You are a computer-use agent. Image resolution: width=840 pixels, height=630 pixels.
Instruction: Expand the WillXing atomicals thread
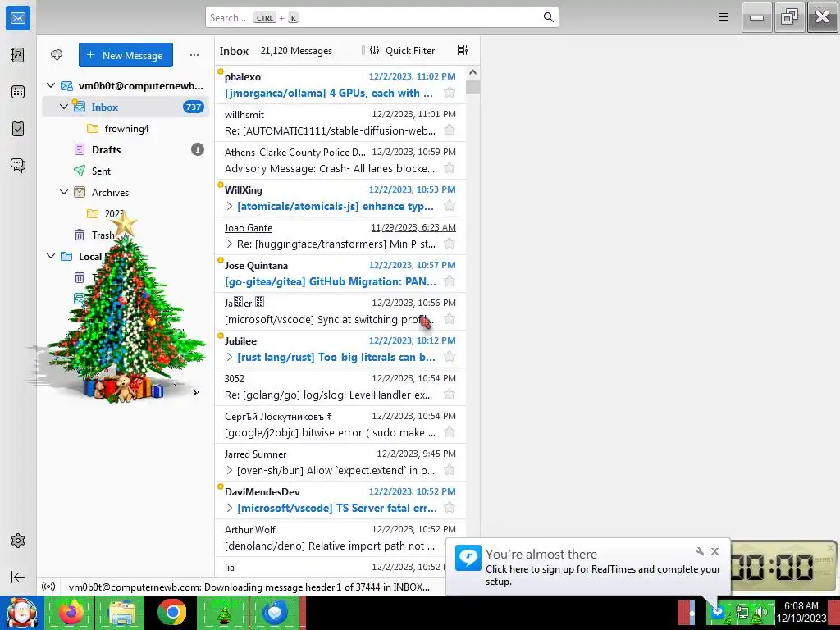pos(230,206)
